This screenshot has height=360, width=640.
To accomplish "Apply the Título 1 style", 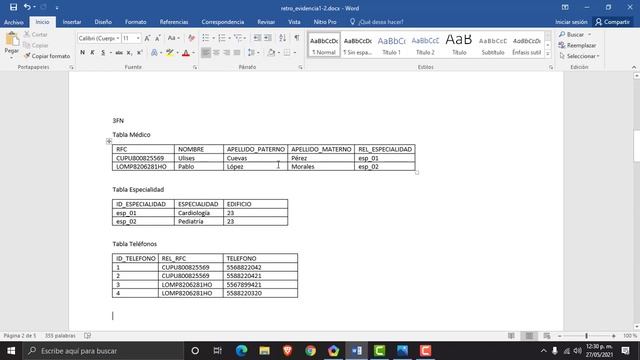I will point(391,44).
